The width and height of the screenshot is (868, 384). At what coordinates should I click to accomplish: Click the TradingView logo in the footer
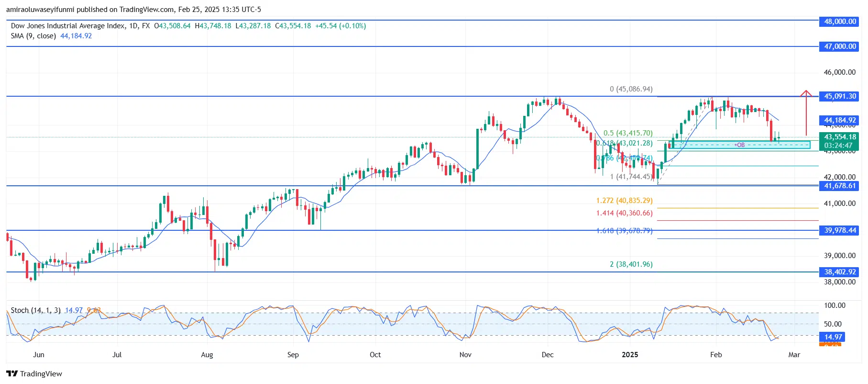click(34, 373)
